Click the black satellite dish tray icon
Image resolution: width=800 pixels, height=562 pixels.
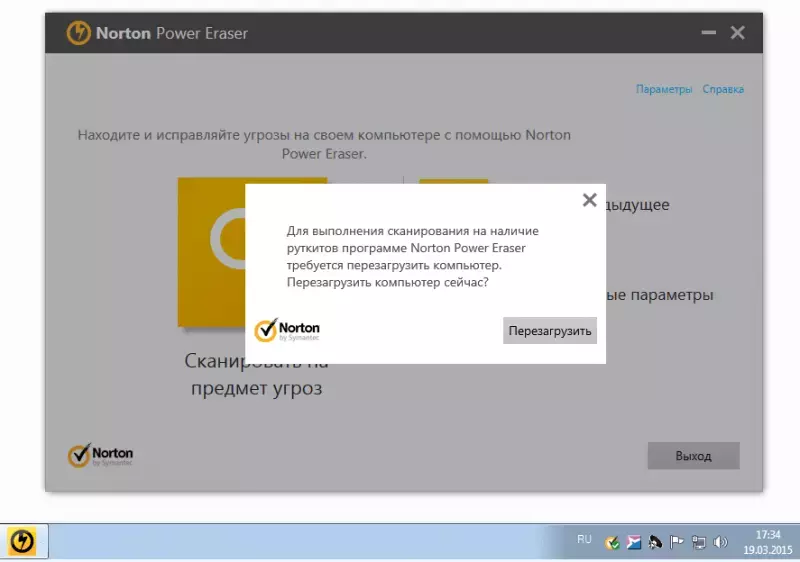(655, 542)
